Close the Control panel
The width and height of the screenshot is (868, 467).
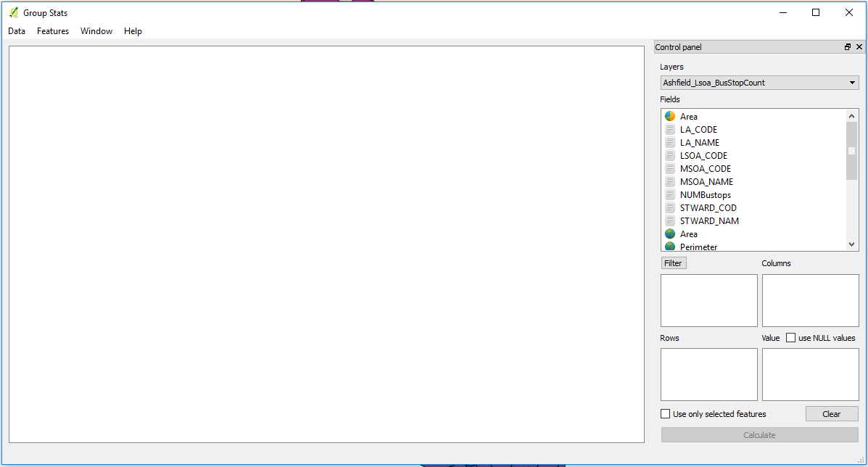coord(859,47)
